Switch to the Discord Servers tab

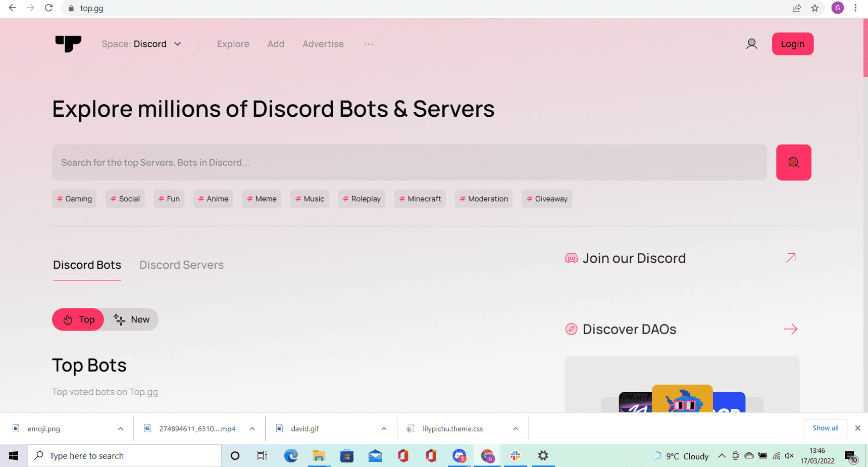pyautogui.click(x=181, y=265)
